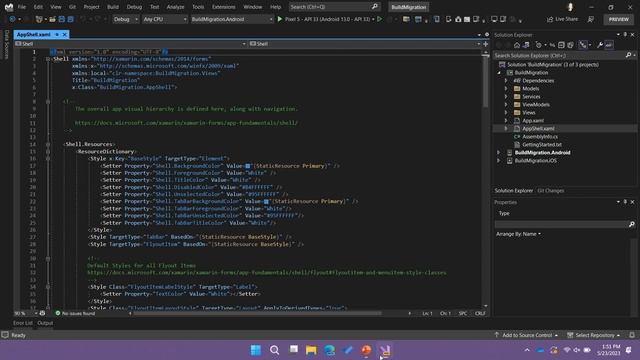Expand the BuildMigration.Android project node
640x360 pixels.
click(x=498, y=152)
